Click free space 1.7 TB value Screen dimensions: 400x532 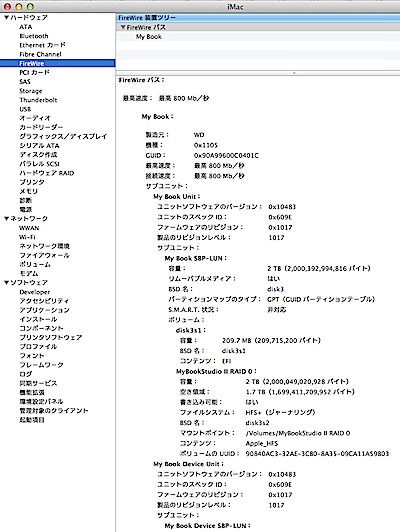300,392
